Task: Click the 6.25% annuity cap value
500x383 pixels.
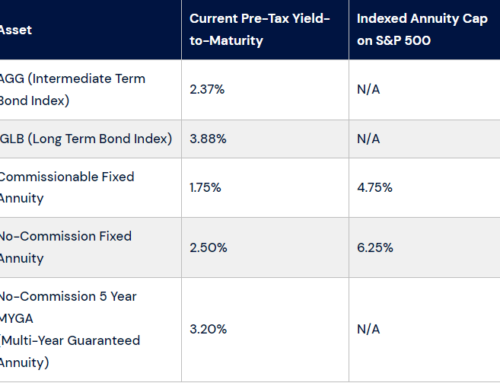Action: [x=375, y=248]
